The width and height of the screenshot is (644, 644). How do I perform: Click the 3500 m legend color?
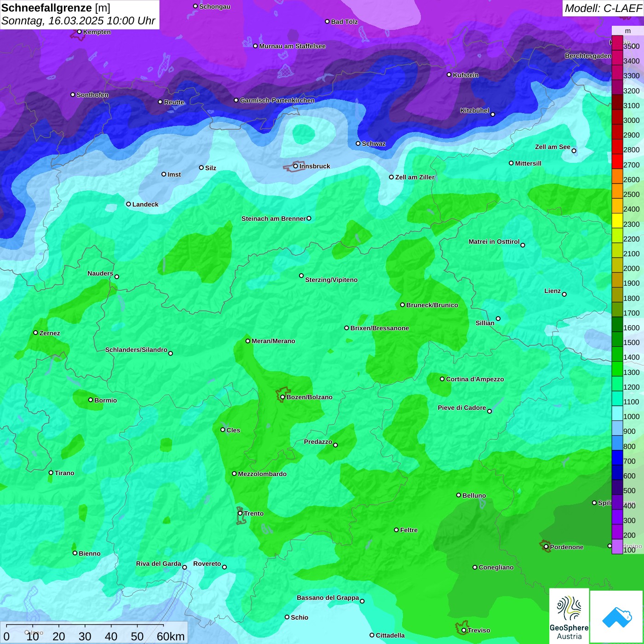617,43
